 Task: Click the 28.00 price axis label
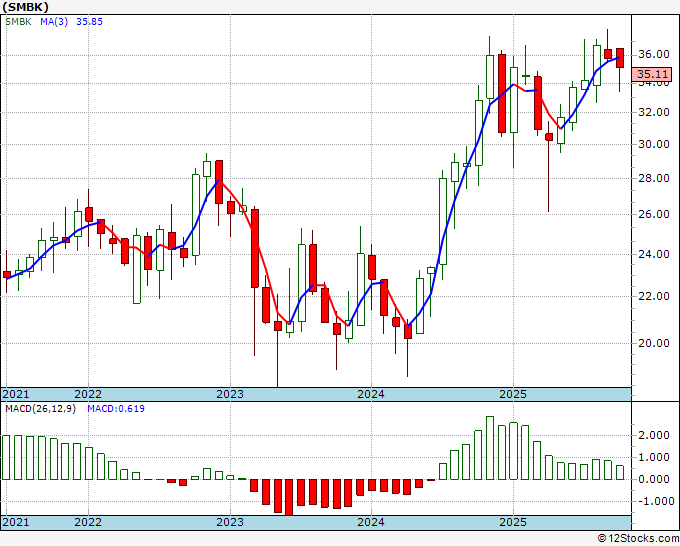pyautogui.click(x=653, y=178)
